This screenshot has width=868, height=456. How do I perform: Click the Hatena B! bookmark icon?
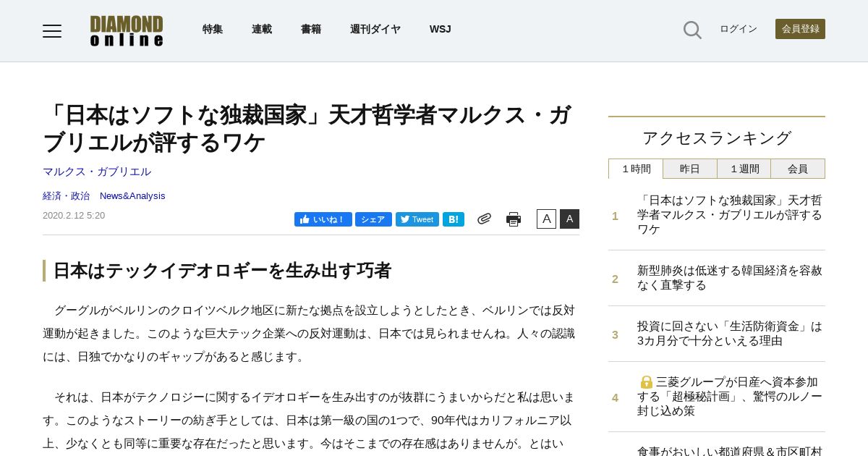(454, 219)
